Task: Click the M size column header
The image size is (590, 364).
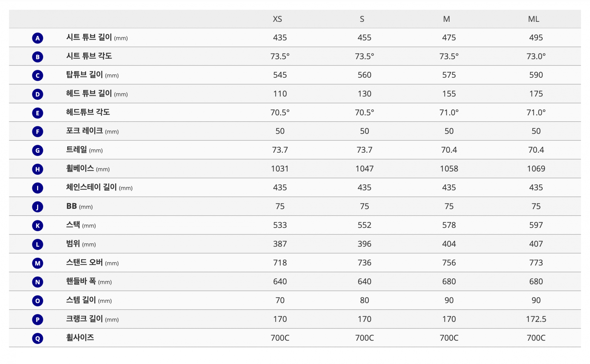Action: coord(446,19)
